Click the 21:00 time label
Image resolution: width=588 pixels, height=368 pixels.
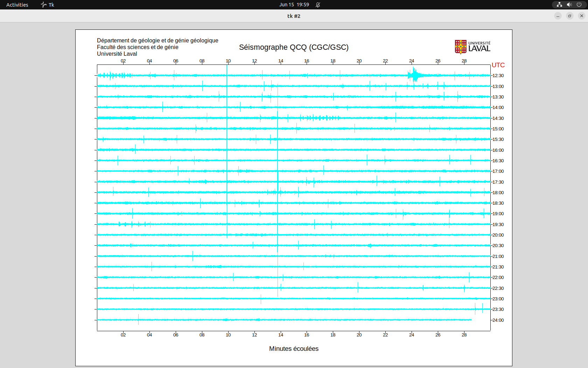pyautogui.click(x=498, y=257)
